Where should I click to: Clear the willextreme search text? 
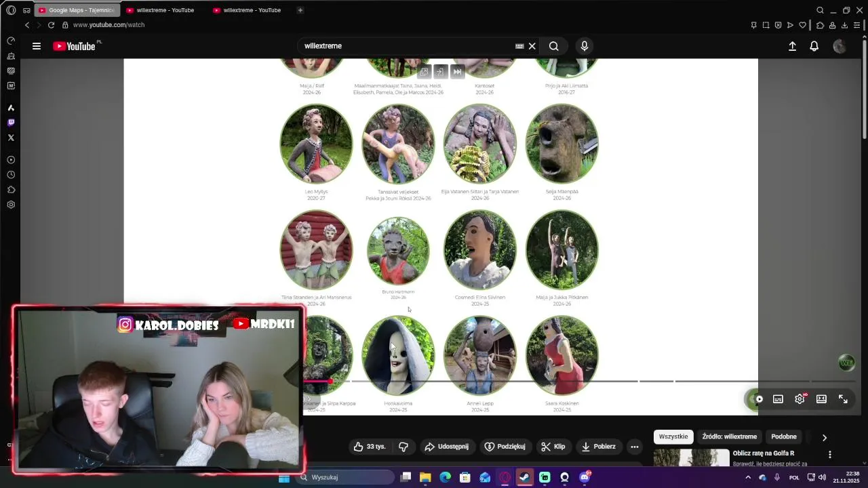point(532,46)
